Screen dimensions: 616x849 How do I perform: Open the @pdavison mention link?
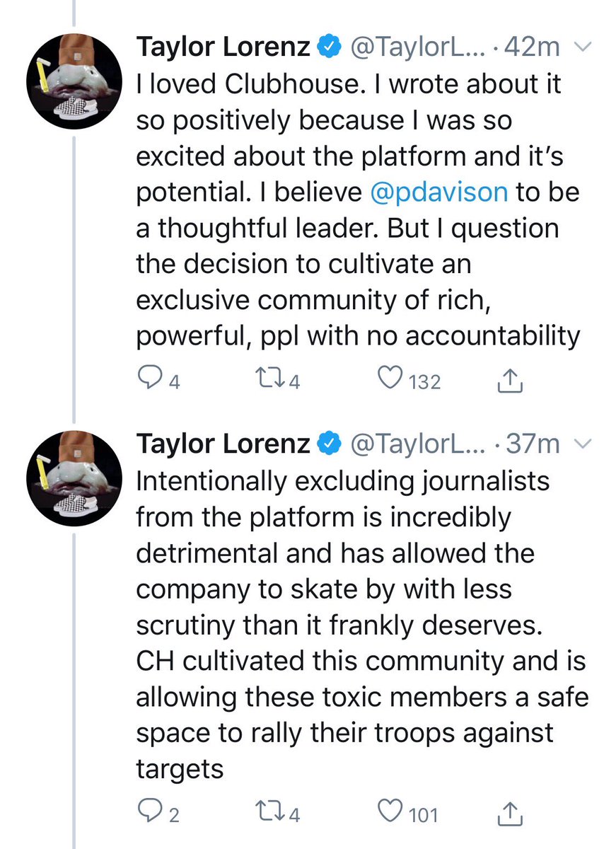coord(438,192)
